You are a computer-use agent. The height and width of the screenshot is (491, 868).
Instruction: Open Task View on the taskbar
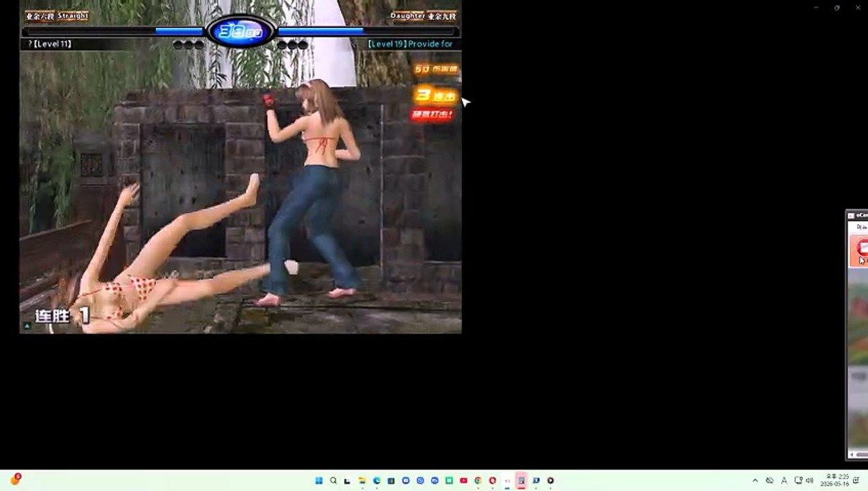[x=347, y=481]
